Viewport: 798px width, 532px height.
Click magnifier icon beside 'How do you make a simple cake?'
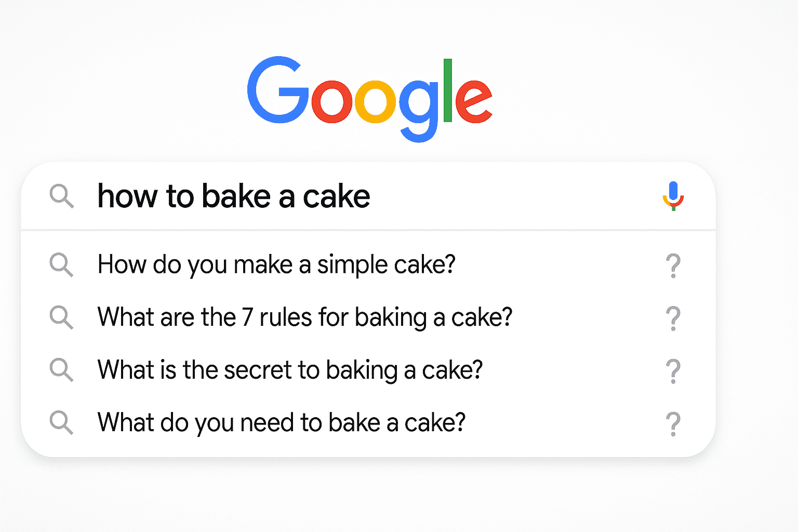62,265
